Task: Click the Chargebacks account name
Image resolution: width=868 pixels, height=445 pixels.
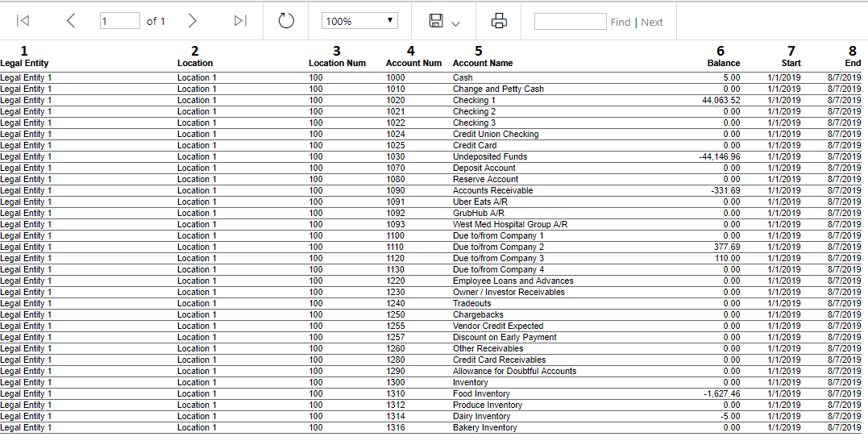Action: (476, 314)
